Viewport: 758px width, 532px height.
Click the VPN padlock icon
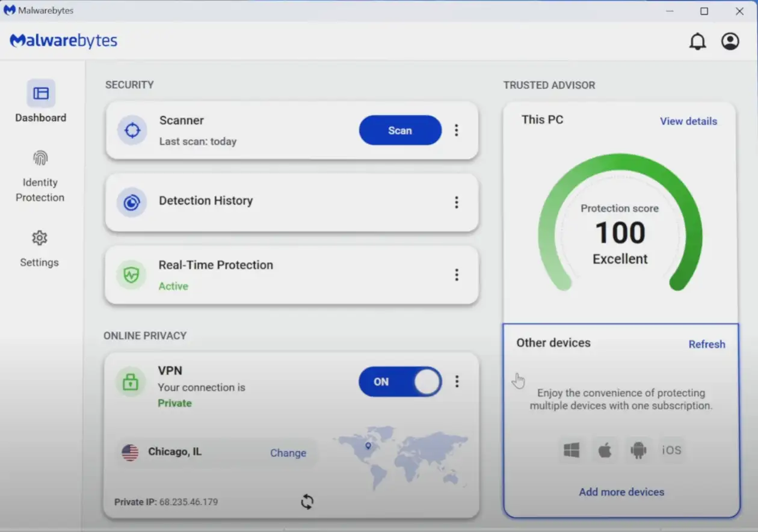(x=131, y=382)
